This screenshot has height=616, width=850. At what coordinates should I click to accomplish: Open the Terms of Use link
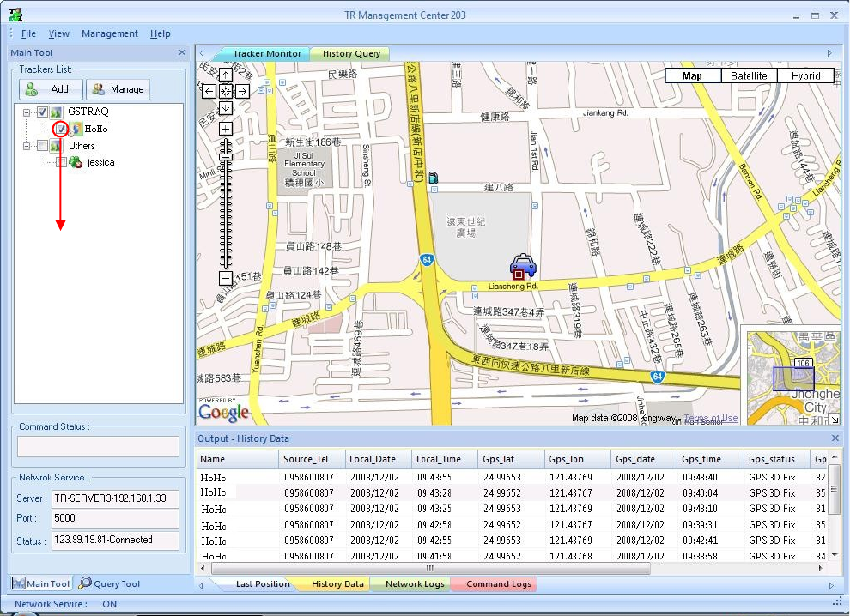click(x=711, y=419)
